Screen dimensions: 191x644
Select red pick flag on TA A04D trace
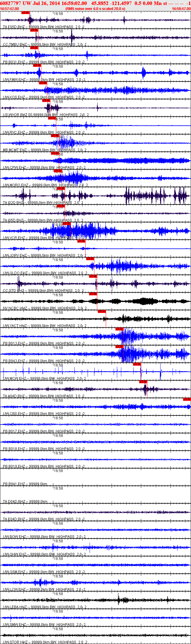143,382
